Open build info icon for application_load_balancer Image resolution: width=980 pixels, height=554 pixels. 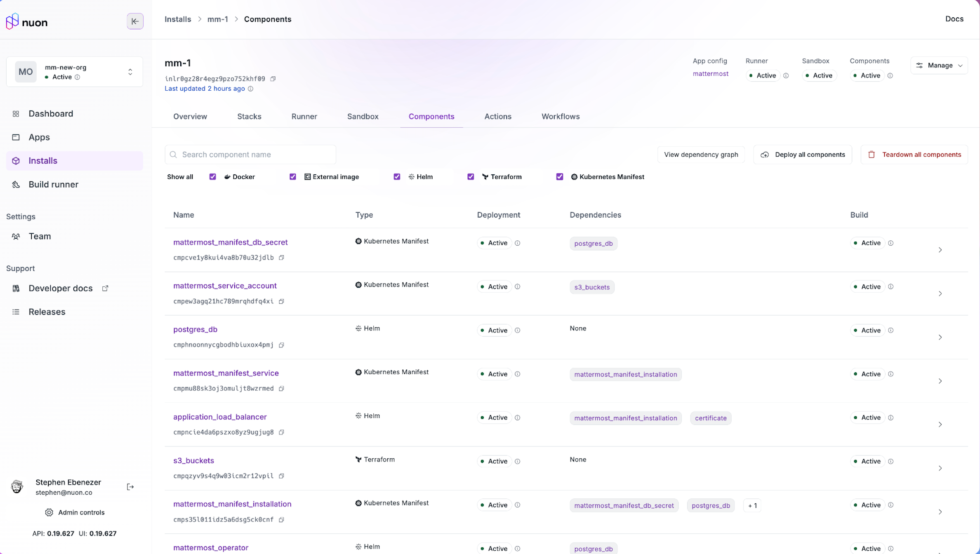(890, 418)
